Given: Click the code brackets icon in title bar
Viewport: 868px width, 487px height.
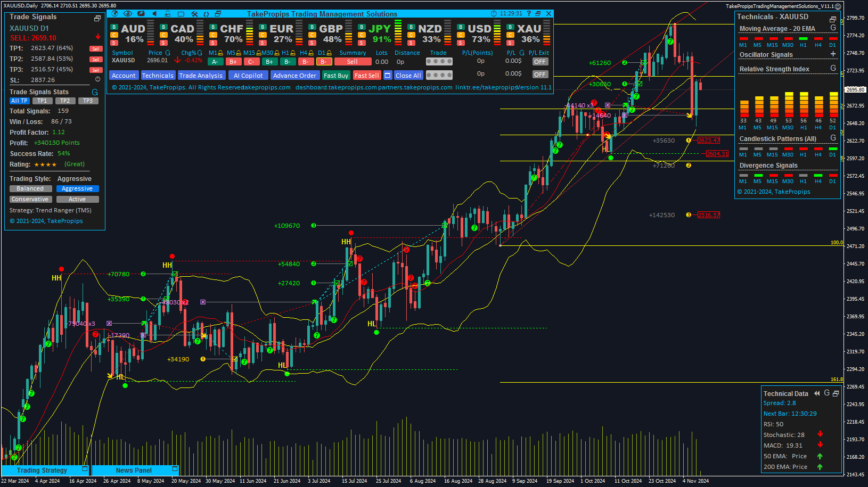Looking at the screenshot, I should click(206, 14).
